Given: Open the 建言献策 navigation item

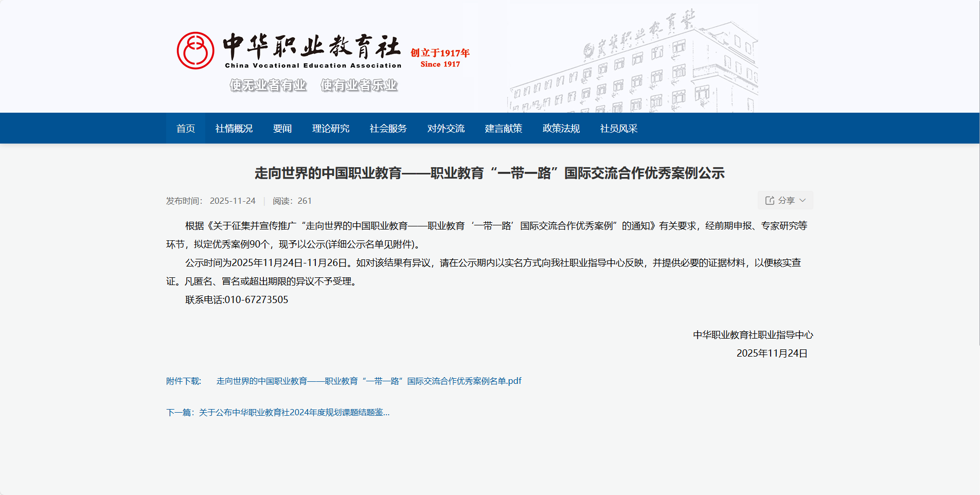Looking at the screenshot, I should [x=503, y=129].
